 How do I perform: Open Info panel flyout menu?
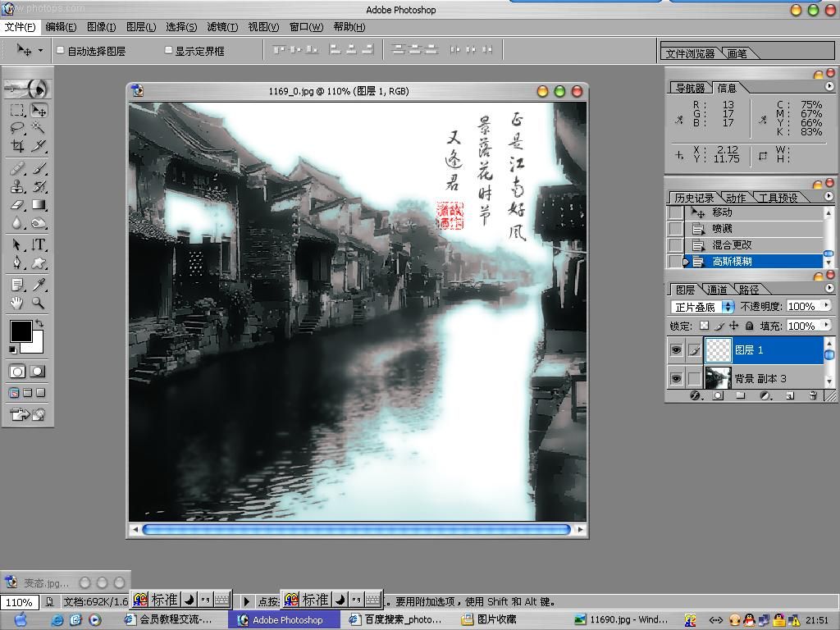[829, 86]
